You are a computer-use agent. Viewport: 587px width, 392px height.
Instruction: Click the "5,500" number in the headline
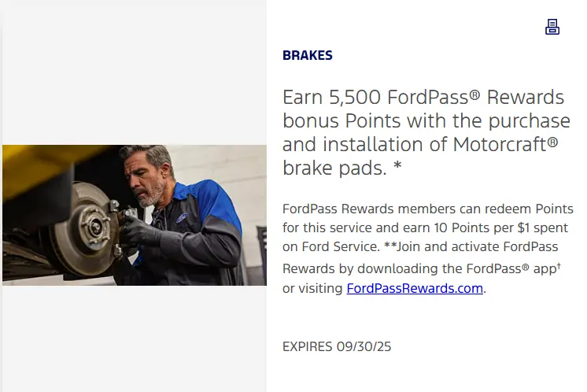click(x=355, y=98)
